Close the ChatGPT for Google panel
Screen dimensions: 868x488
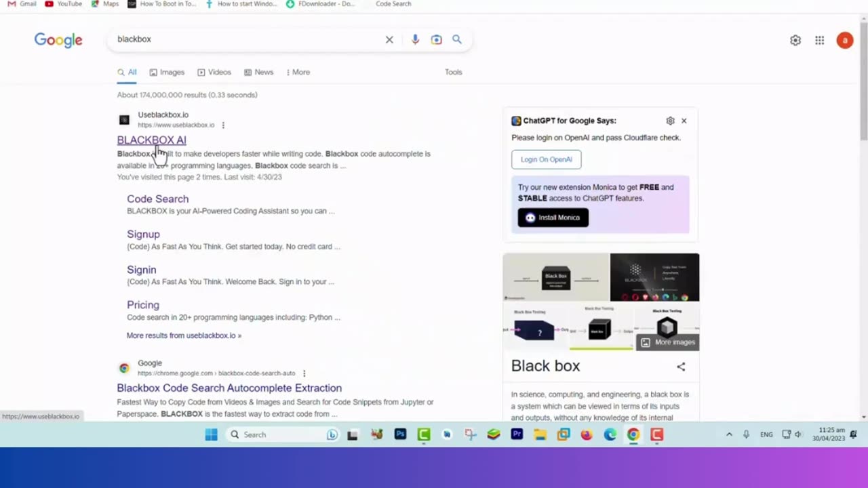pyautogui.click(x=684, y=121)
